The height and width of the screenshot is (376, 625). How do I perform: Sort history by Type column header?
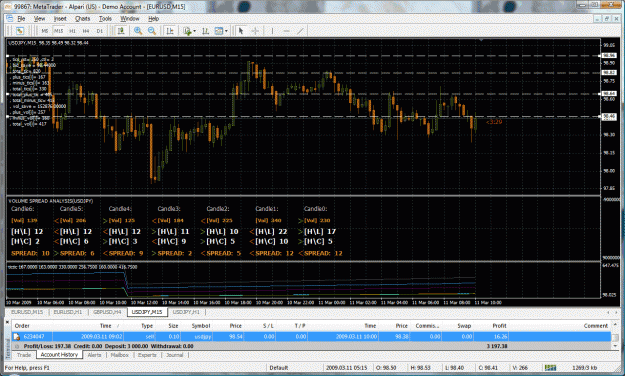(147, 326)
